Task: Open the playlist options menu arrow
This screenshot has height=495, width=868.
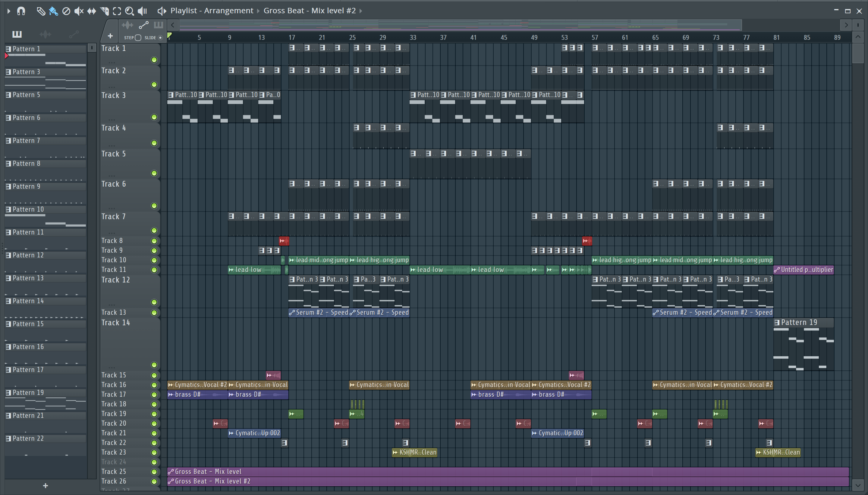Action: tap(8, 11)
